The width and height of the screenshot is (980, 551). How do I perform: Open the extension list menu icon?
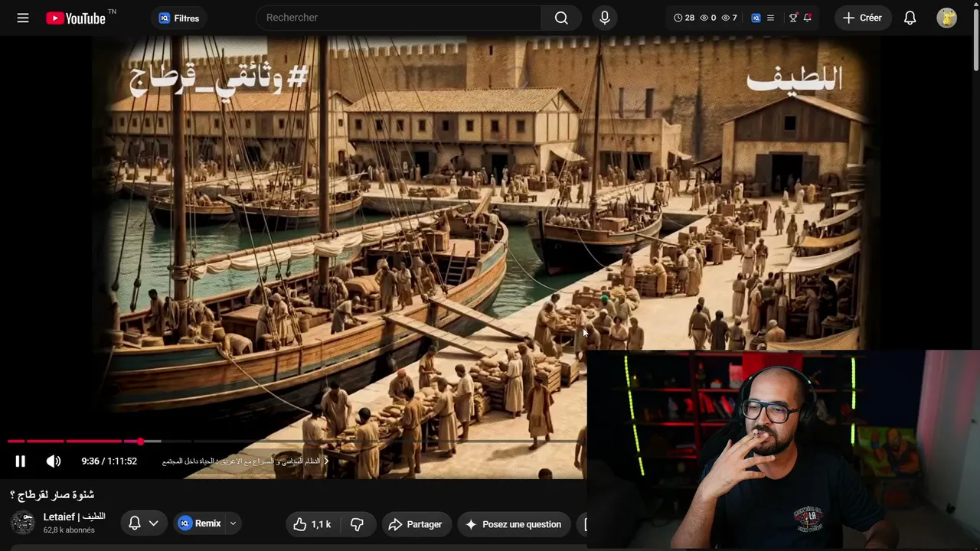point(770,18)
